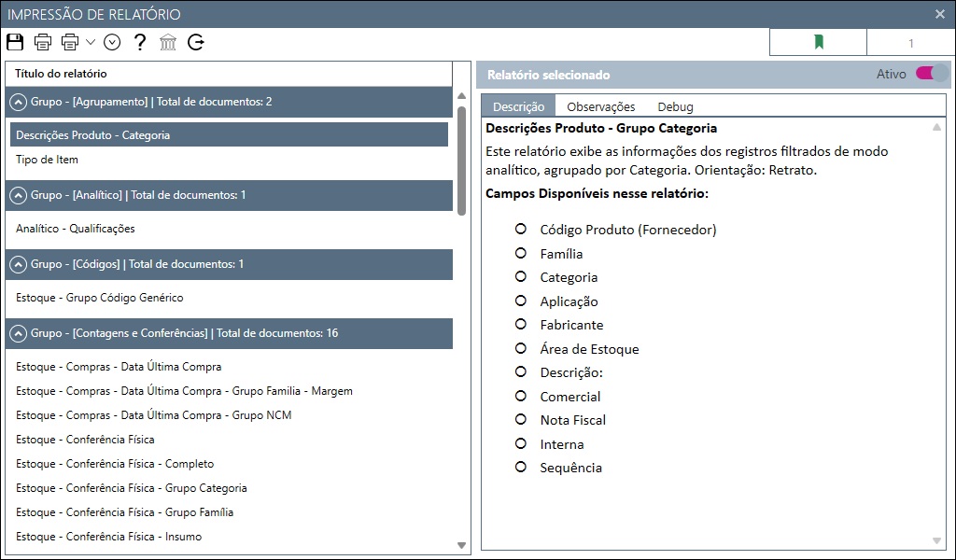Collapse the Grupo - [Códigos] section
This screenshot has width=956, height=560.
19,264
